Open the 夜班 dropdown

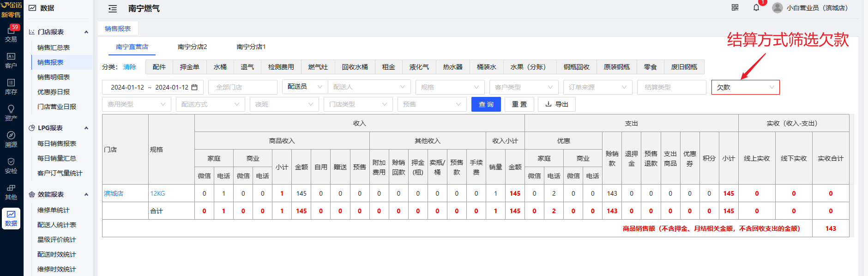point(284,104)
